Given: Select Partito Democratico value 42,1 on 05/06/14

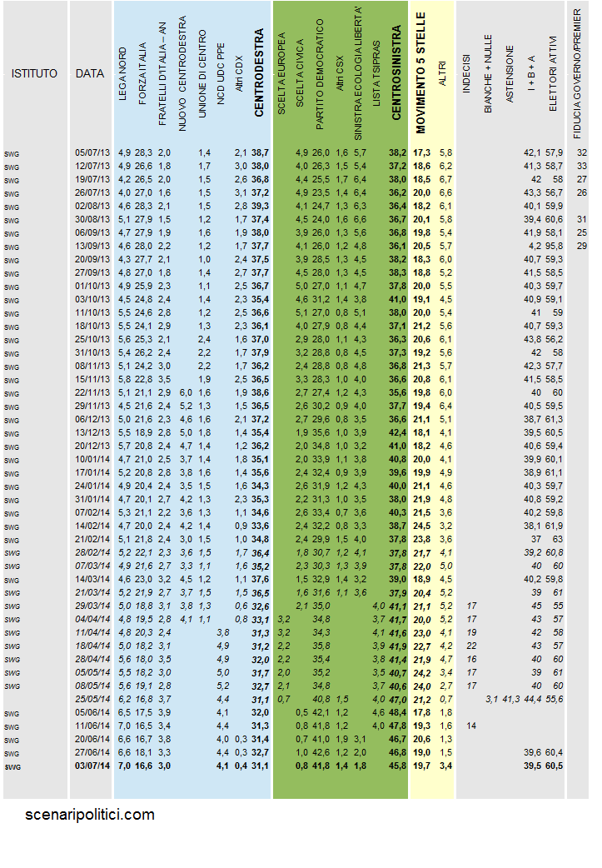Looking at the screenshot, I should (321, 712).
